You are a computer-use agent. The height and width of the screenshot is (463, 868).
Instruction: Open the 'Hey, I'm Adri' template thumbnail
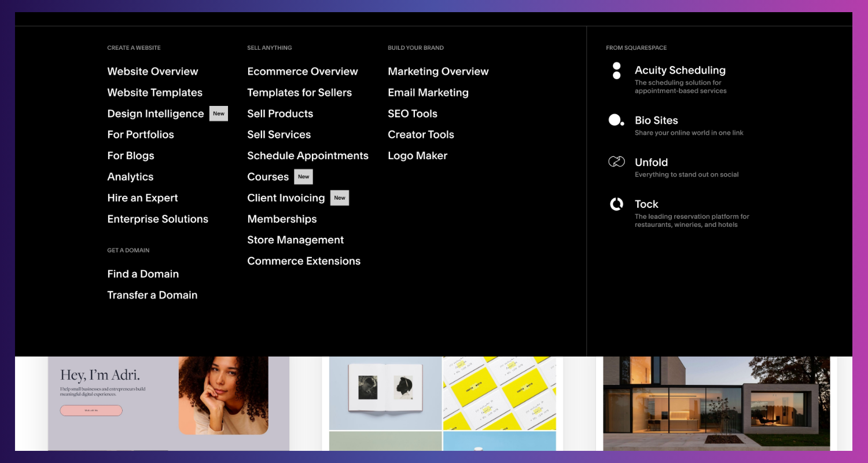click(168, 403)
